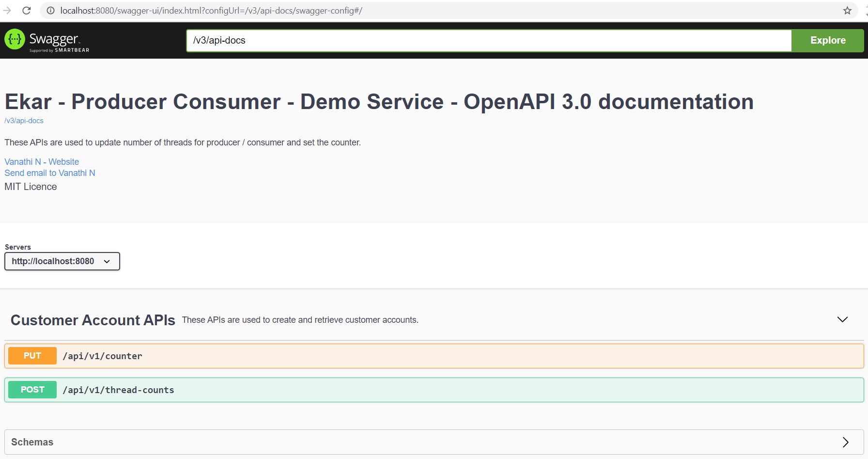
Task: Click the API description sentence
Action: [183, 142]
